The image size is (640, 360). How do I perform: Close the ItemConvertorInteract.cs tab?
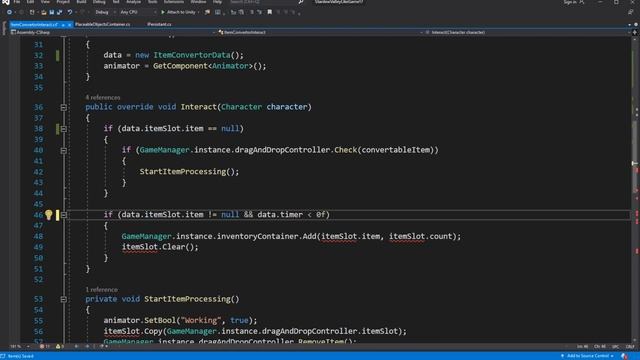click(69, 25)
